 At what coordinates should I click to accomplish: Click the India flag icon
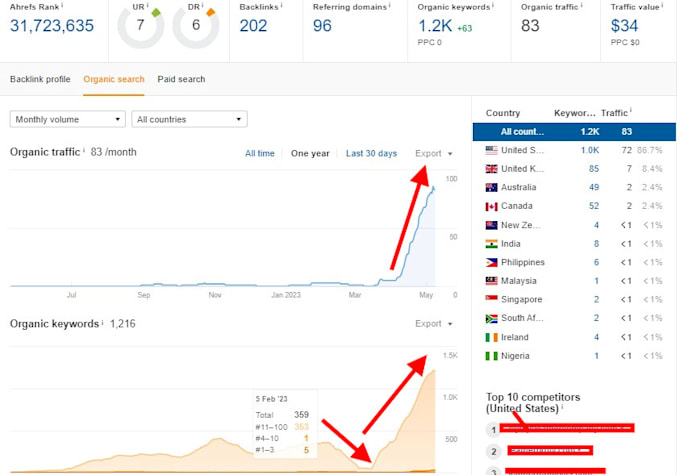click(x=491, y=244)
